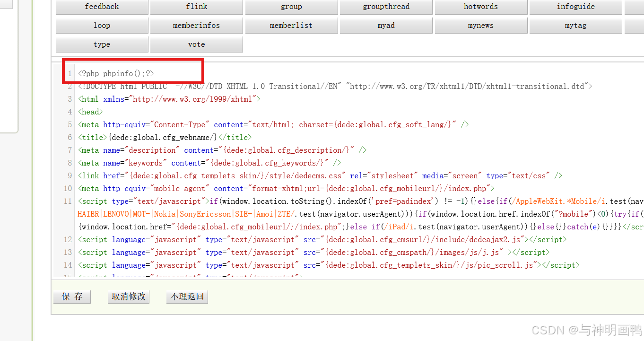Click the description meta tag line
Viewport: 644px width, 341px height.
click(222, 150)
